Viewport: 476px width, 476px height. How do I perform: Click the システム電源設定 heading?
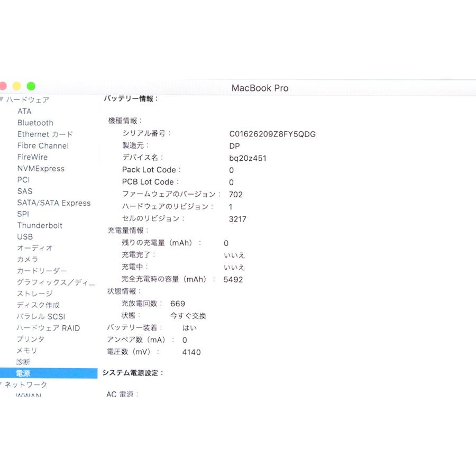pyautogui.click(x=133, y=373)
